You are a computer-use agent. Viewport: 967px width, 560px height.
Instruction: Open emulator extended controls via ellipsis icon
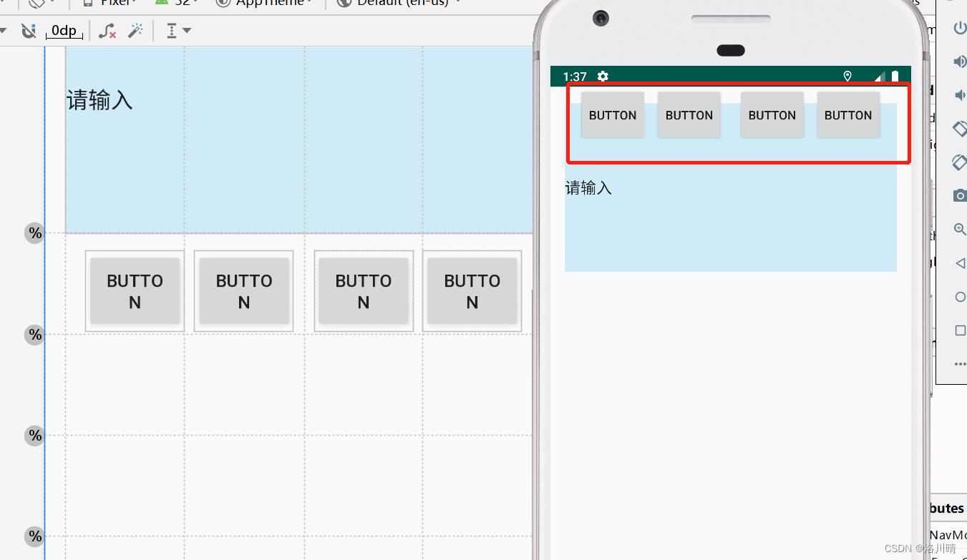click(960, 363)
